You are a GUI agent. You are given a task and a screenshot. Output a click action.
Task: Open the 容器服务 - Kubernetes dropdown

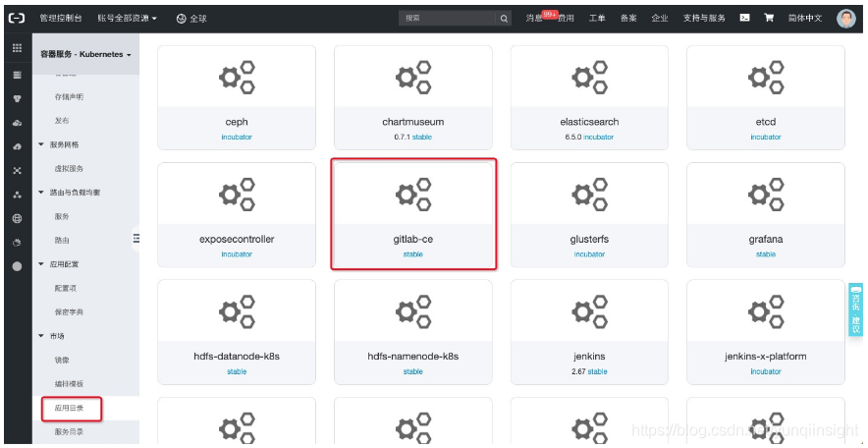tap(85, 55)
